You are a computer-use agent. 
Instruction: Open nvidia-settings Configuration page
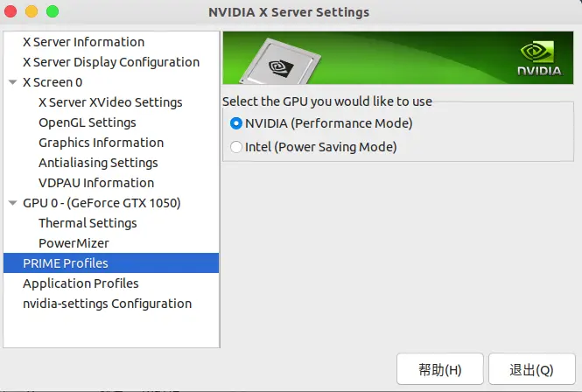click(x=108, y=304)
